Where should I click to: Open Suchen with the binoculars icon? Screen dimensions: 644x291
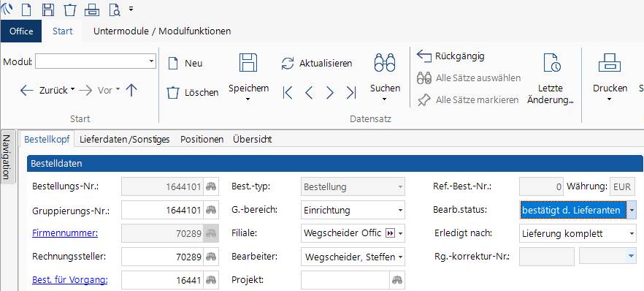(385, 63)
